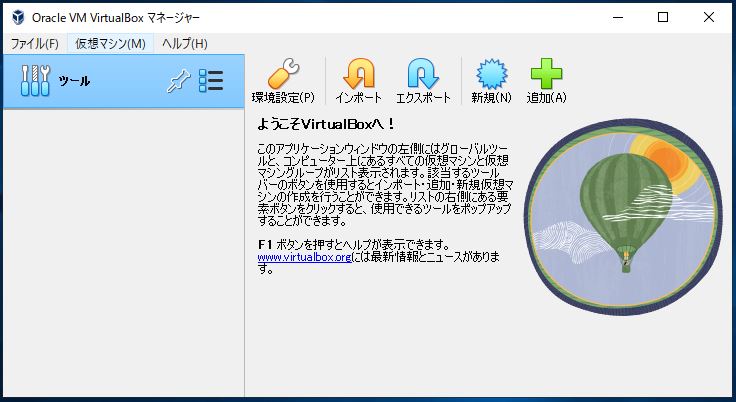
Task: Open the ツール list menu icon
Action: click(211, 81)
